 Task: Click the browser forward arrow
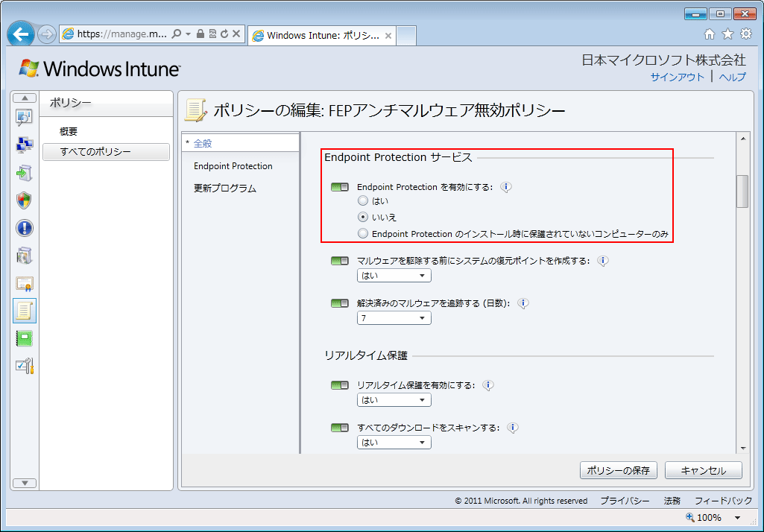tap(47, 34)
